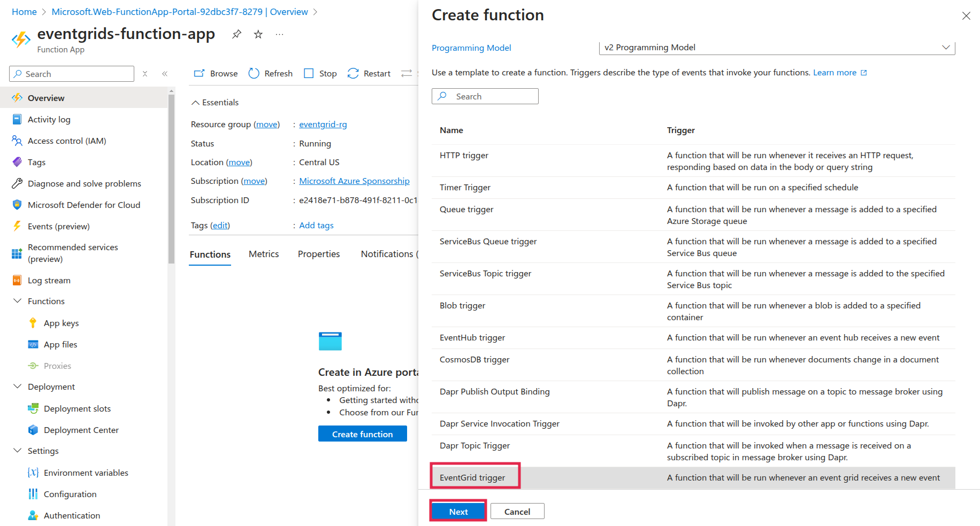The image size is (980, 526).
Task: Open the eventgrid-rg resource group link
Action: point(323,124)
